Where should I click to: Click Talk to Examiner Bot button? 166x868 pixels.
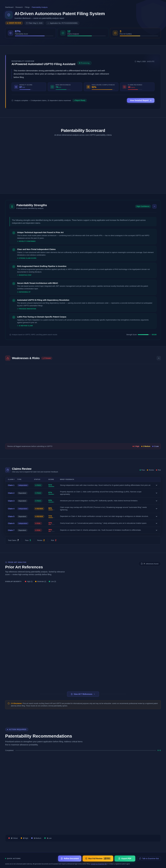tap(149, 859)
